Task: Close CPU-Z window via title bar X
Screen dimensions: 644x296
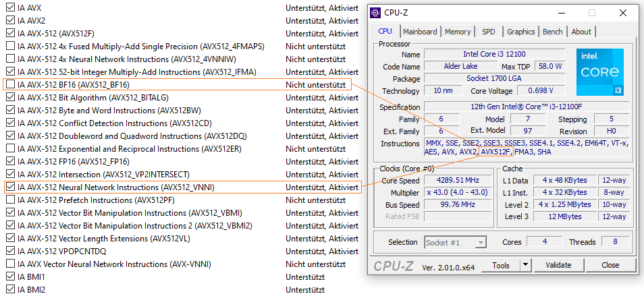Action: click(x=623, y=13)
